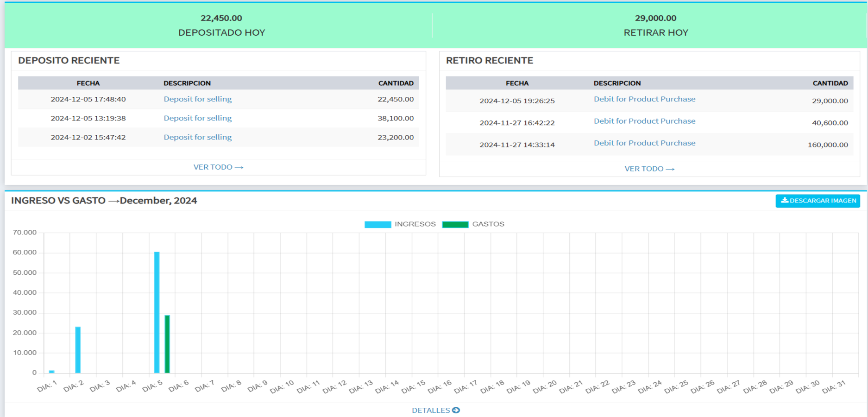Click the DIA: 31 axis label

834,387
